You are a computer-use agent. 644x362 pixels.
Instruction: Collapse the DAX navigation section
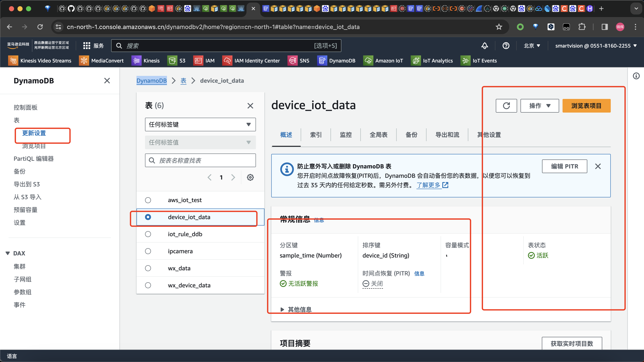click(x=7, y=253)
